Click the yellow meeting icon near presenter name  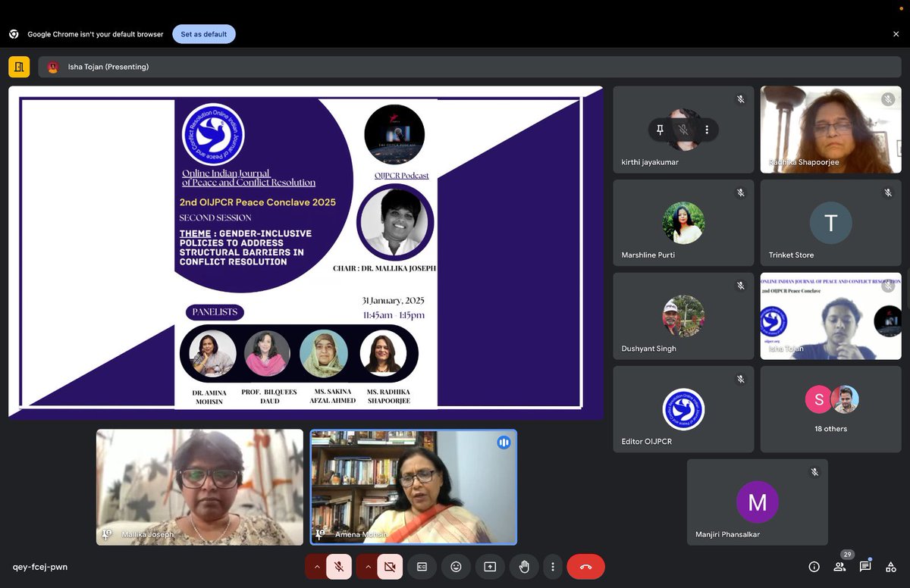pyautogui.click(x=19, y=67)
